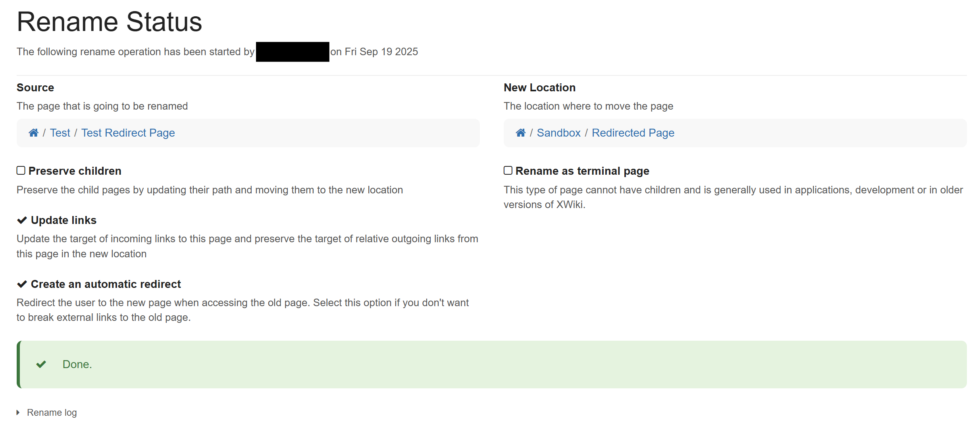Enable the Preserve children checkbox
The height and width of the screenshot is (436, 980).
click(21, 170)
